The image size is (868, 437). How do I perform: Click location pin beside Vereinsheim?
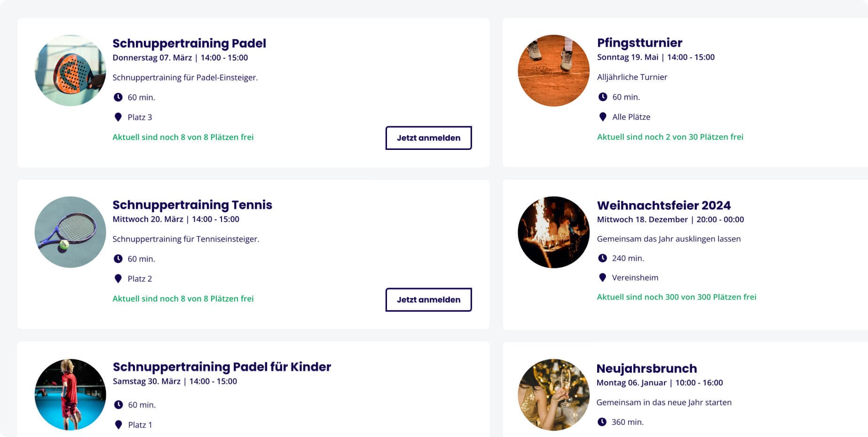[602, 277]
